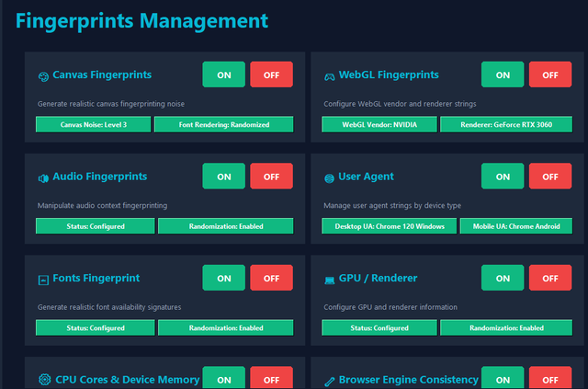Disable WebGL Fingerprints with OFF

tap(550, 74)
